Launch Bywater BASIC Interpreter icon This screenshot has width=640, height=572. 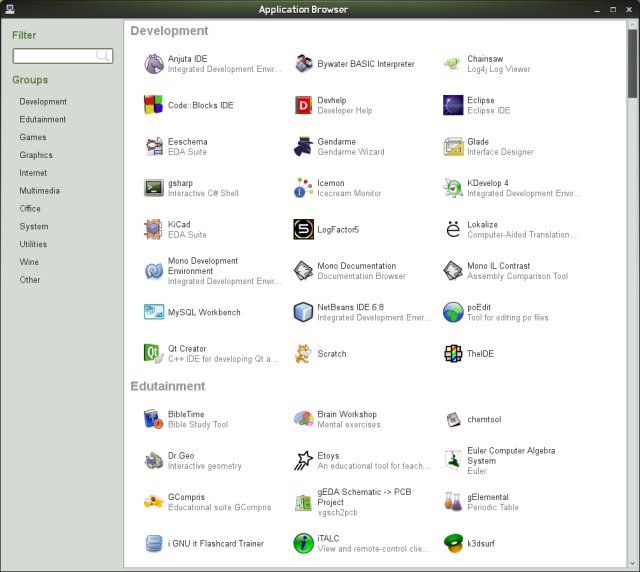pos(303,64)
